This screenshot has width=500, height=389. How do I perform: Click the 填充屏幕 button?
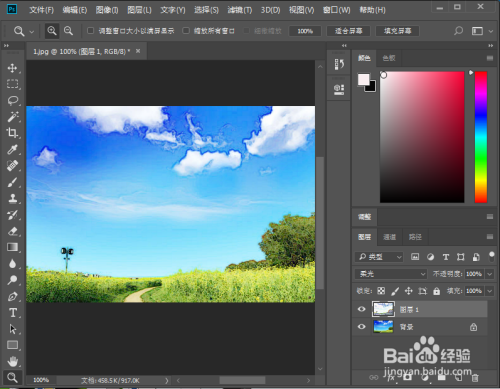(x=397, y=31)
